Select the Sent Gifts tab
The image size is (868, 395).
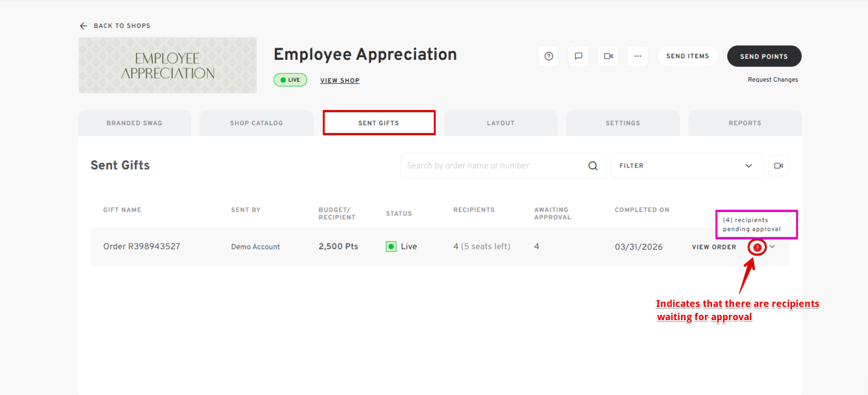378,123
